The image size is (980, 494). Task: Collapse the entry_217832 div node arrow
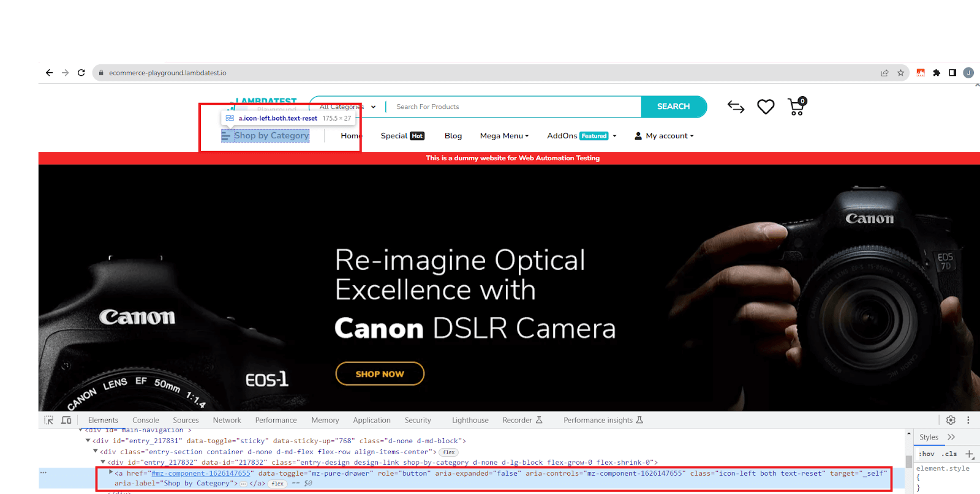point(103,462)
